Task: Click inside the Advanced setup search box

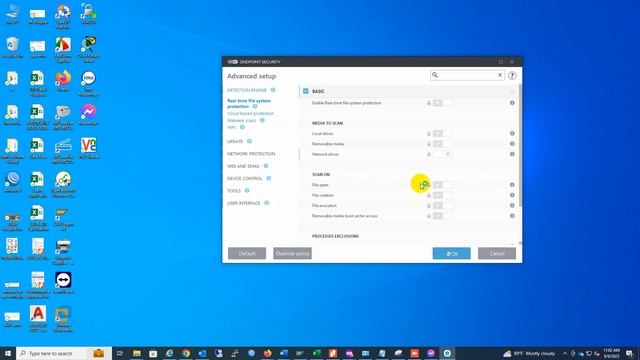Action: (x=467, y=75)
